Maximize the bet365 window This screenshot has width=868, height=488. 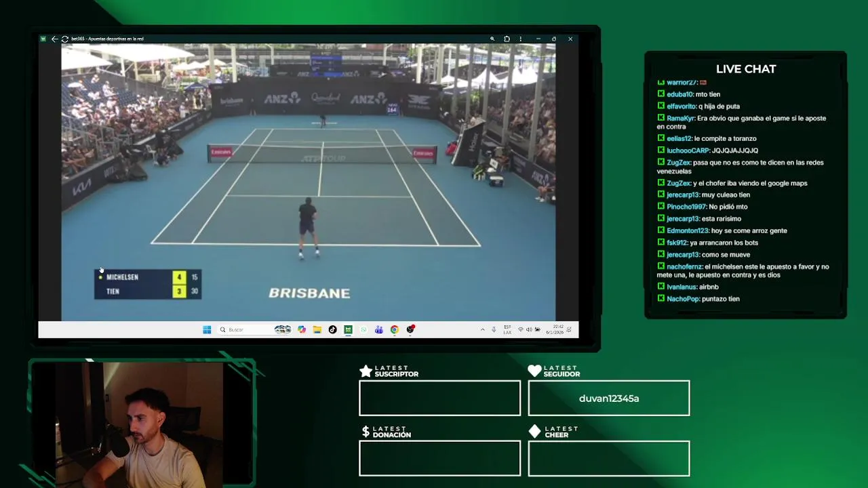coord(554,39)
